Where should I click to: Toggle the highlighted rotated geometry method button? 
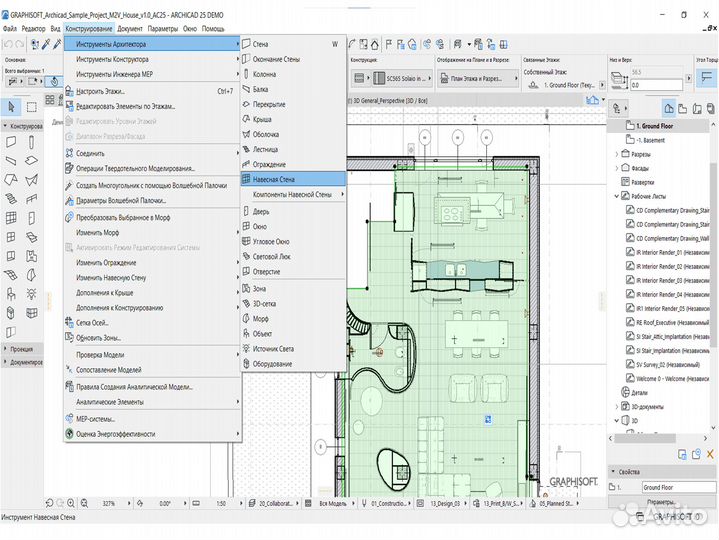coord(54,82)
